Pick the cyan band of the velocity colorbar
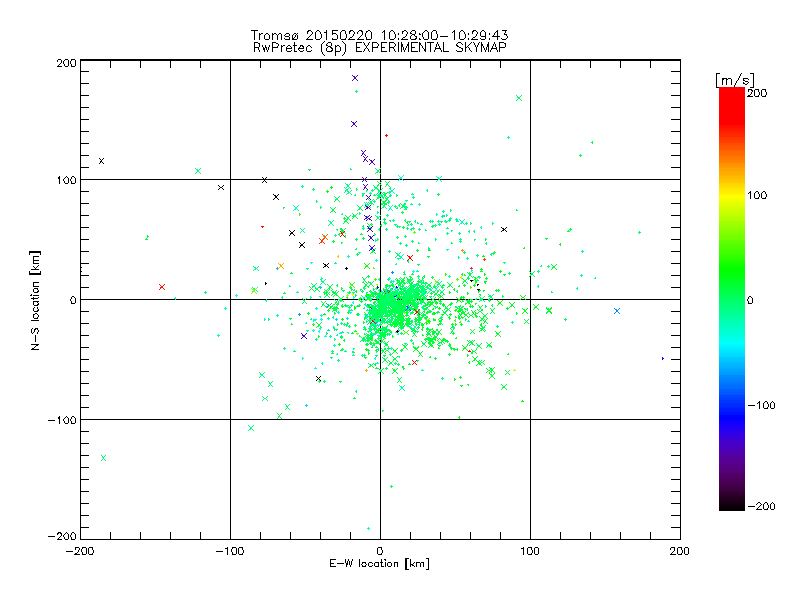Viewport: 800px width, 600px height. [732, 347]
